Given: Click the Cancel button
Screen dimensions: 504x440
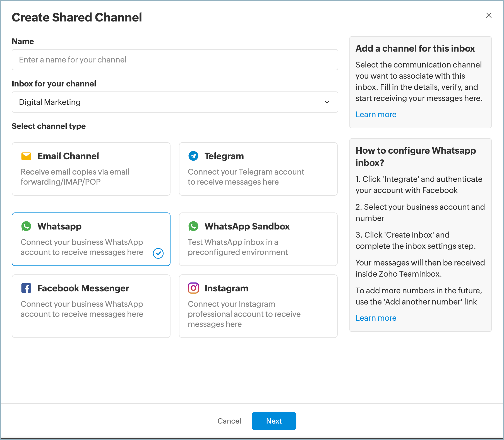Looking at the screenshot, I should pos(229,421).
